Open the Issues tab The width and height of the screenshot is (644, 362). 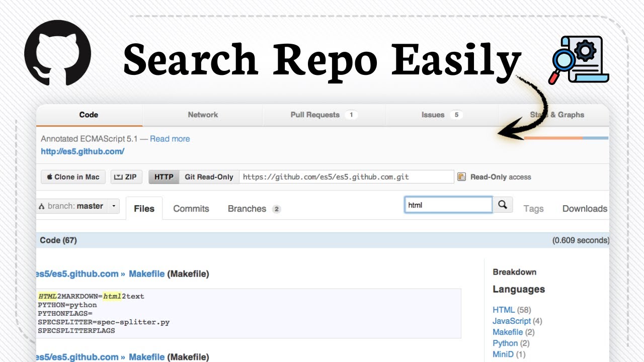pos(441,115)
